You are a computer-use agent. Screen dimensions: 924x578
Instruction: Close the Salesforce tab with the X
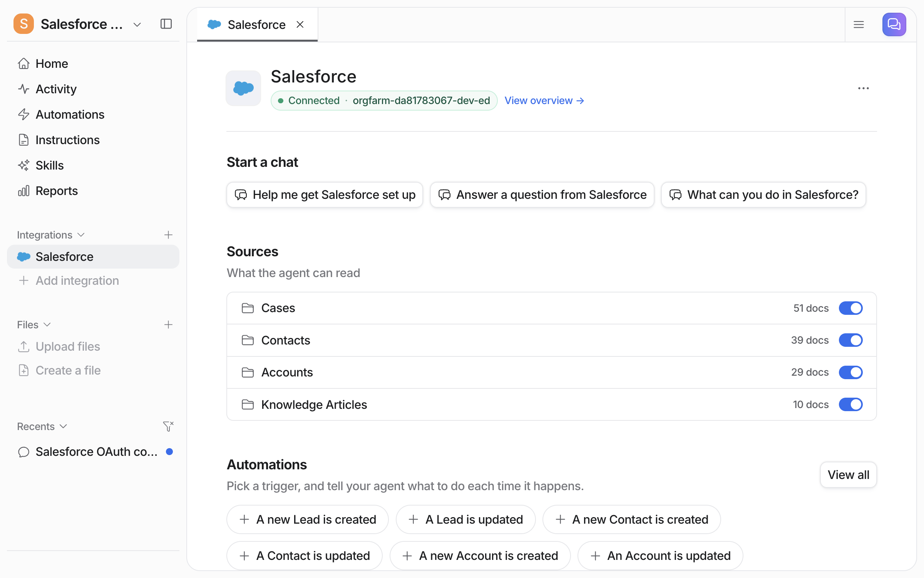click(x=300, y=25)
